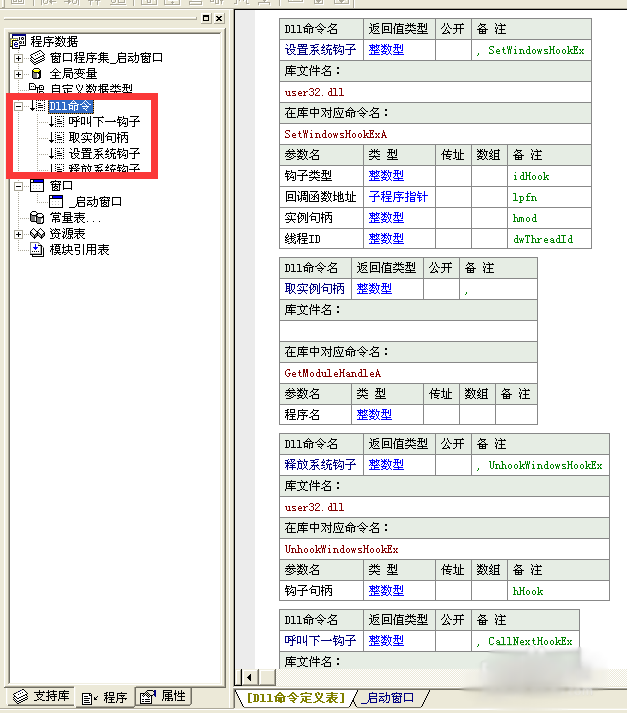627x713 pixels.
Task: Collapse the 窗口 tree node
Action: point(19,185)
